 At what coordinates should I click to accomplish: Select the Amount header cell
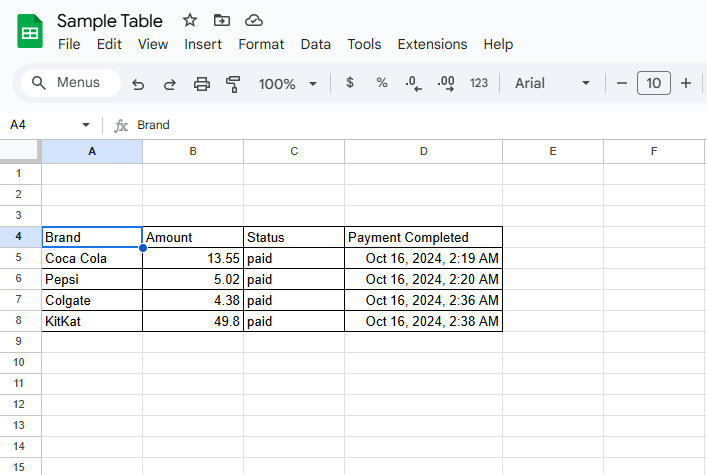pos(193,237)
